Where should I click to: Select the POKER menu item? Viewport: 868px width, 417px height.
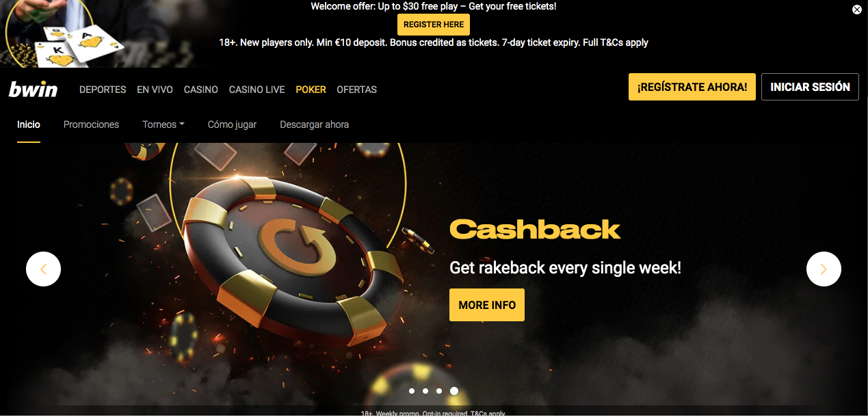(x=311, y=90)
